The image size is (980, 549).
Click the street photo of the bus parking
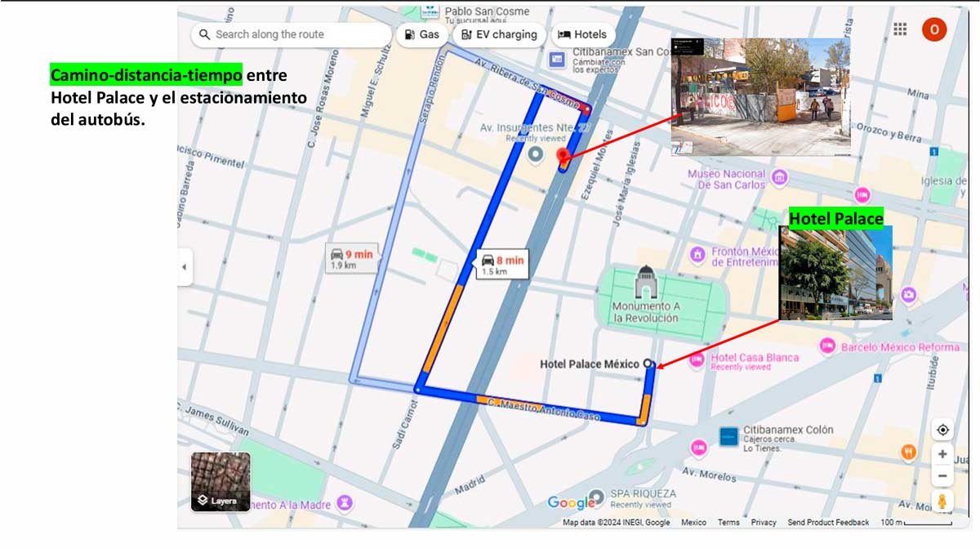[x=760, y=96]
